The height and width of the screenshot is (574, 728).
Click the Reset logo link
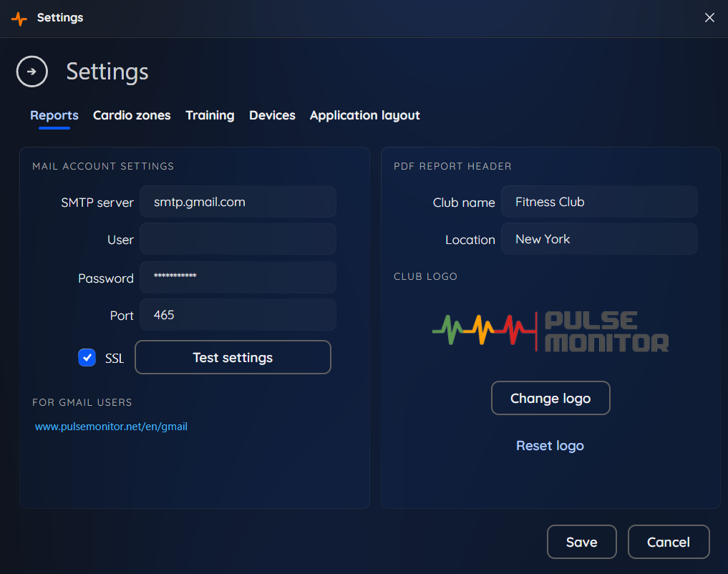pos(550,445)
